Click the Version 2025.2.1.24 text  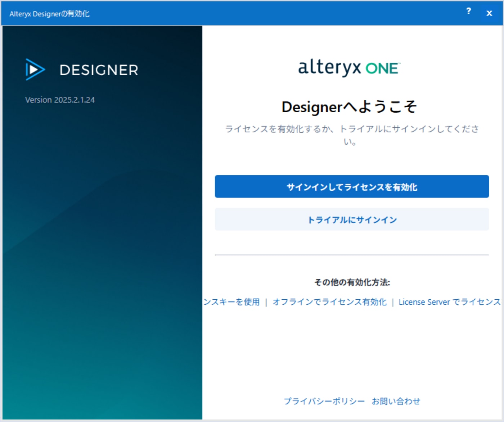(x=60, y=100)
